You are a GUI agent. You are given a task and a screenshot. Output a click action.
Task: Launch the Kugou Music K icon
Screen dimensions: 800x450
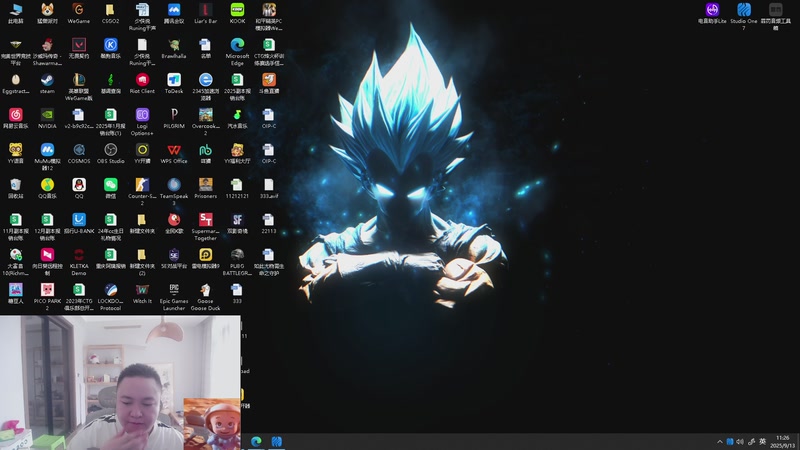pyautogui.click(x=110, y=48)
